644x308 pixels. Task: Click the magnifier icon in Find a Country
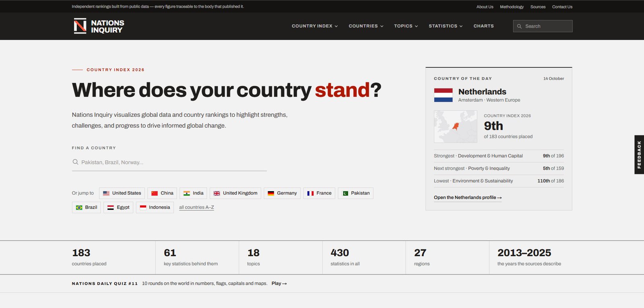pyautogui.click(x=75, y=162)
